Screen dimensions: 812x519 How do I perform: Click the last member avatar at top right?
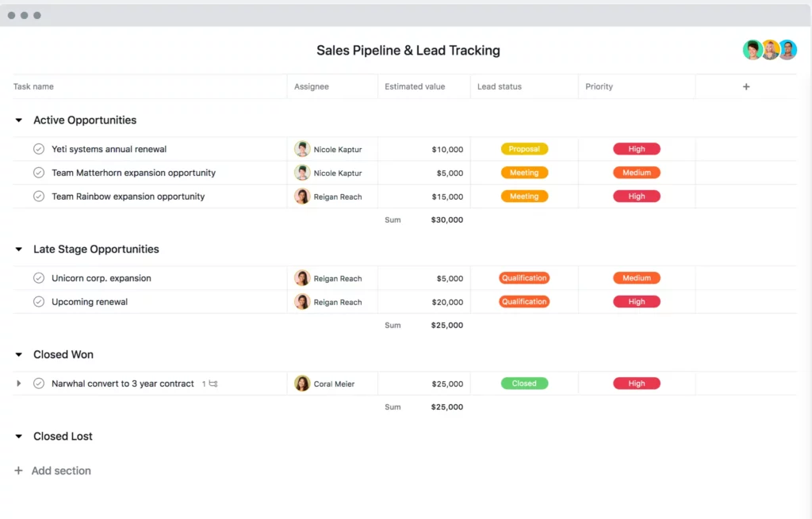pos(787,50)
